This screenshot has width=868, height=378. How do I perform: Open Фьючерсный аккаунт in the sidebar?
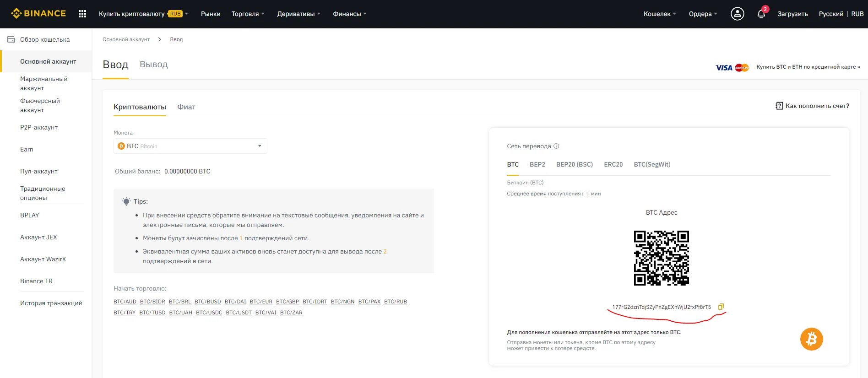pos(40,105)
